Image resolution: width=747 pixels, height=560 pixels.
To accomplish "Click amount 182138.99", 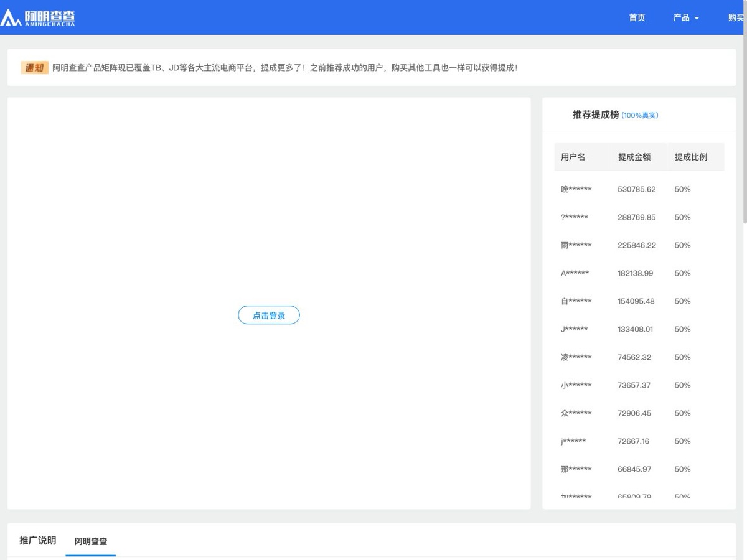I will click(635, 273).
